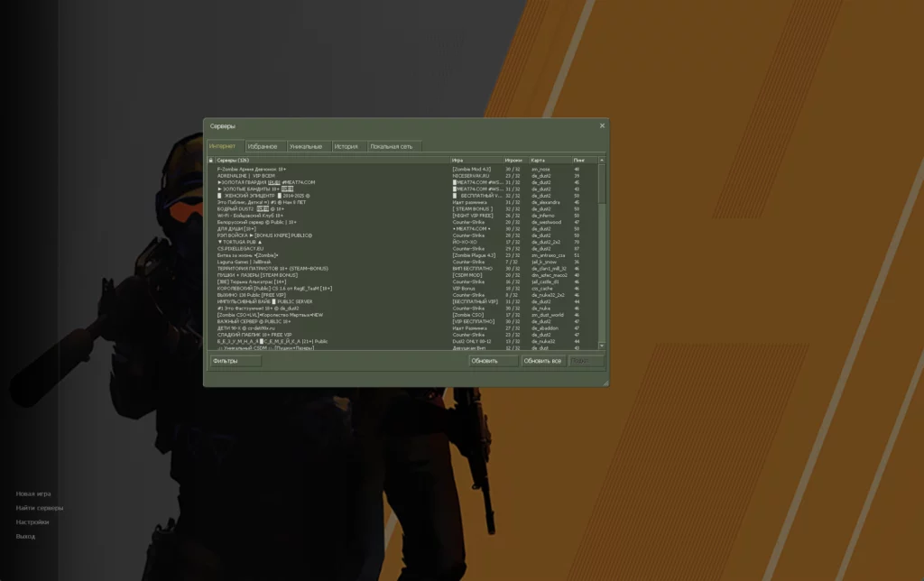
Task: Select the #1 Это Фастзумчик 18+ server
Action: point(402,309)
